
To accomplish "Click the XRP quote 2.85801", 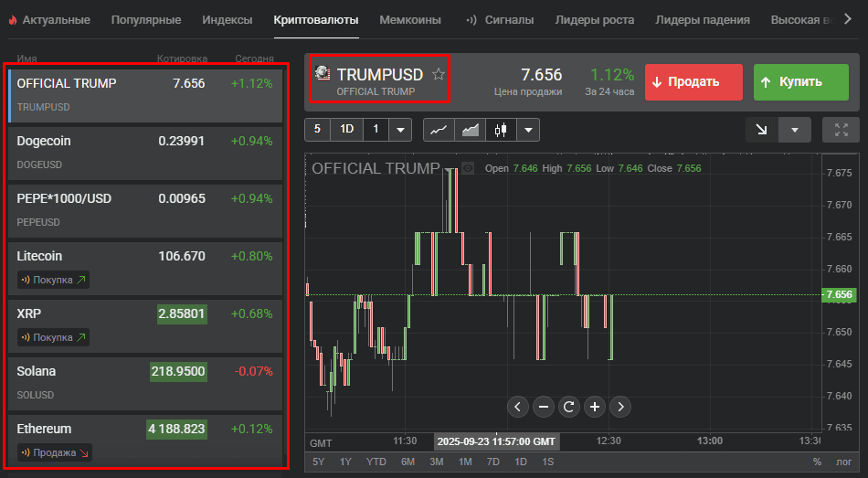I will pos(182,314).
